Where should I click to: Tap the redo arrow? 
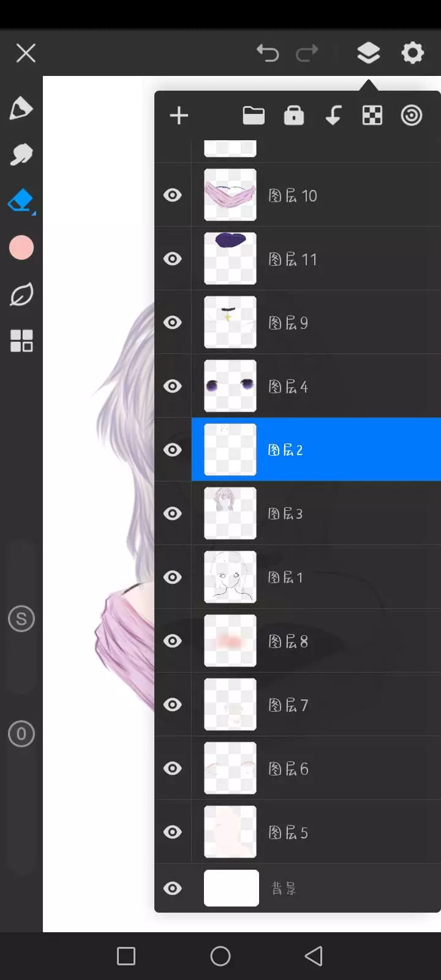coord(307,53)
